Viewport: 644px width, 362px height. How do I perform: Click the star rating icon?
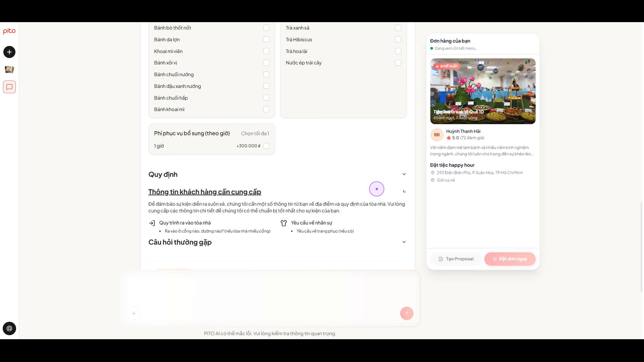point(449,138)
